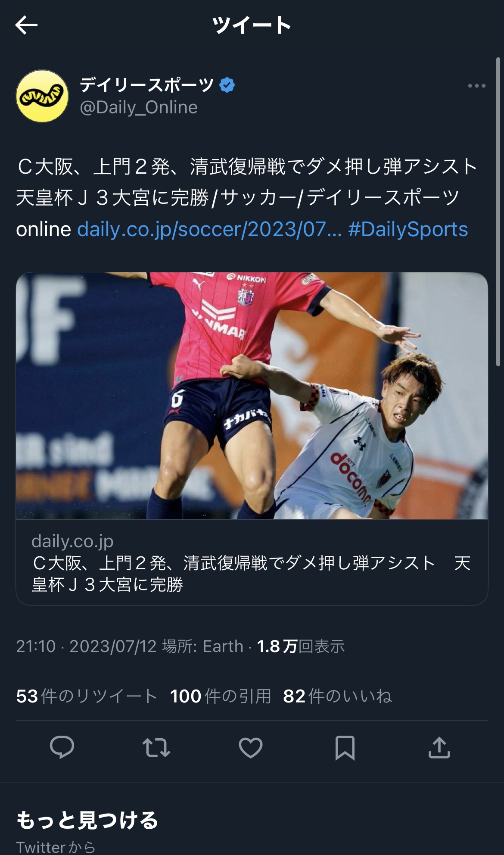The height and width of the screenshot is (855, 504).
Task: View the 53 retweets list
Action: tap(87, 696)
